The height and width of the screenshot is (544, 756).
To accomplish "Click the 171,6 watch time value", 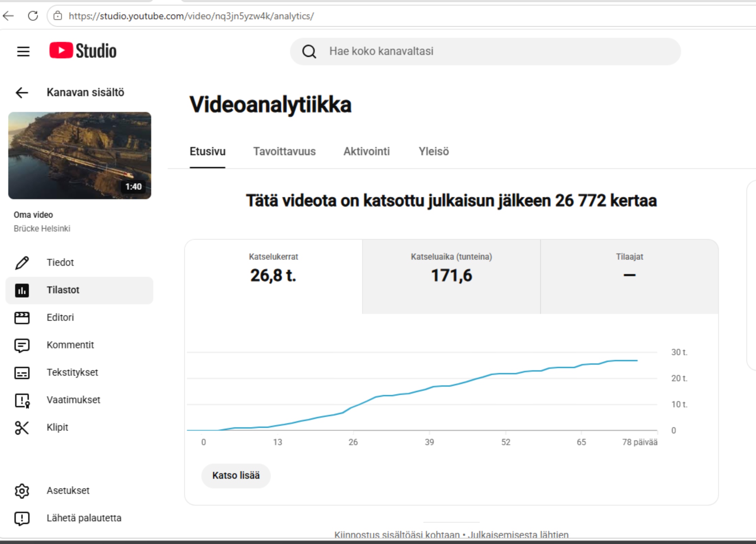I will [x=452, y=275].
